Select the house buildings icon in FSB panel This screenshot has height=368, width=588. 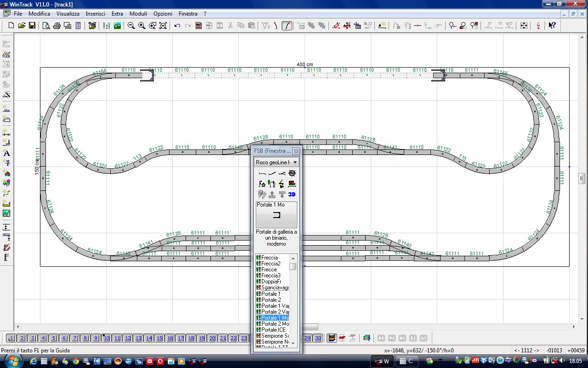[x=262, y=184]
